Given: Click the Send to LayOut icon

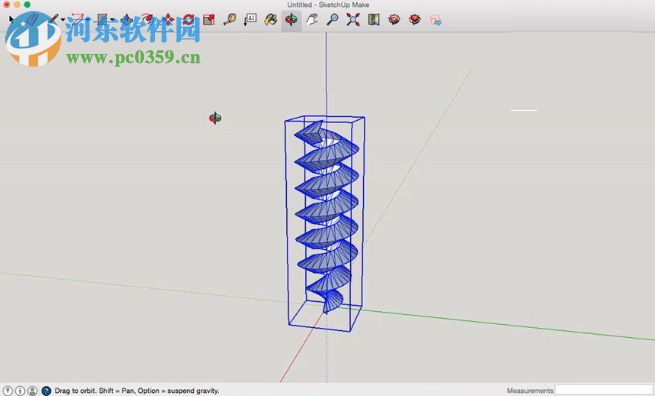Looking at the screenshot, I should [435, 20].
